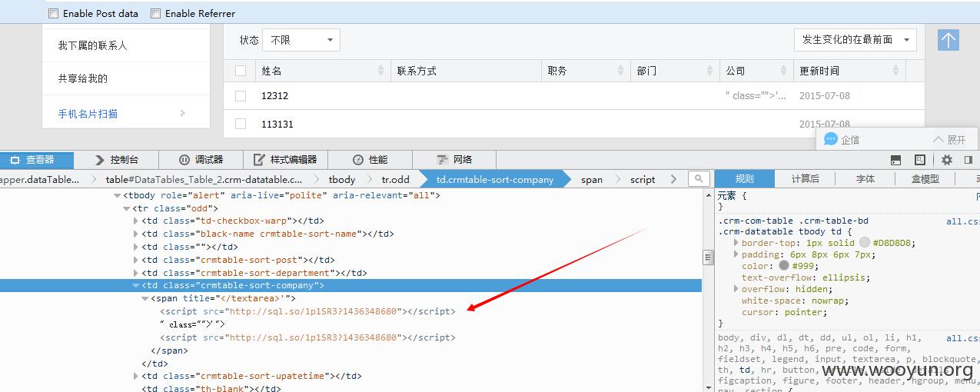Check the row 12312 checkbox

tap(241, 96)
